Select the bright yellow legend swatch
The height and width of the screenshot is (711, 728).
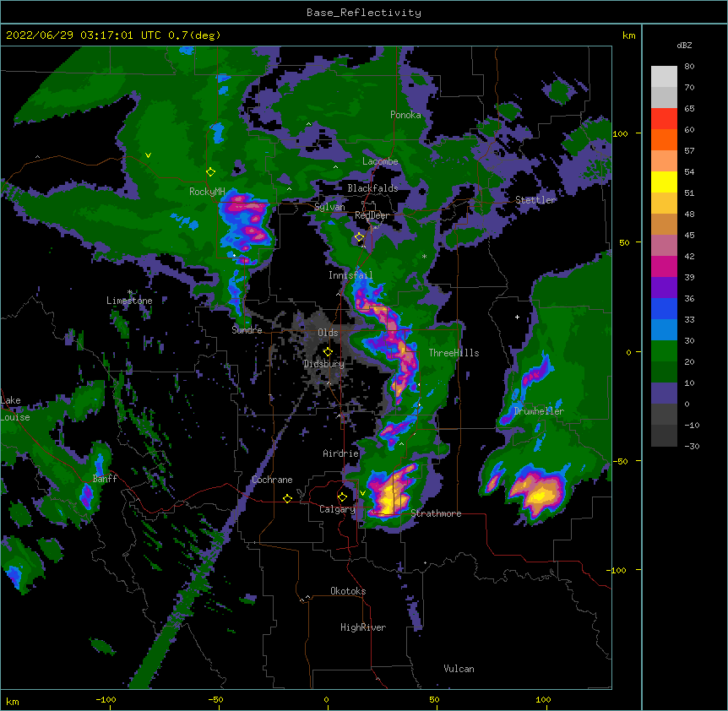tap(664, 182)
